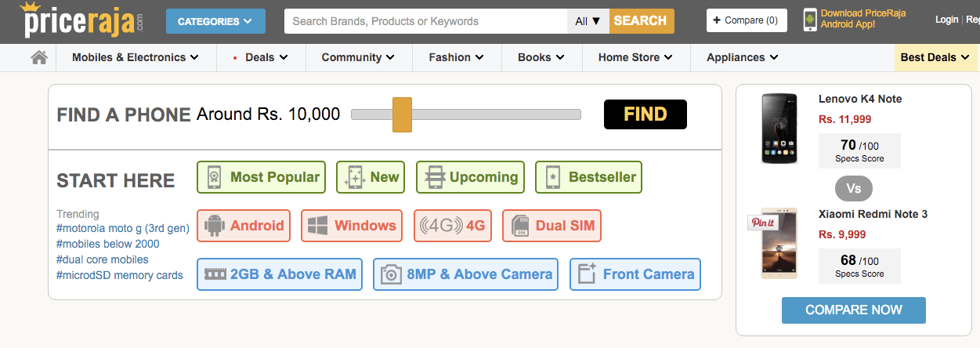Open the Best Deals menu
This screenshot has height=348, width=980.
[x=935, y=57]
